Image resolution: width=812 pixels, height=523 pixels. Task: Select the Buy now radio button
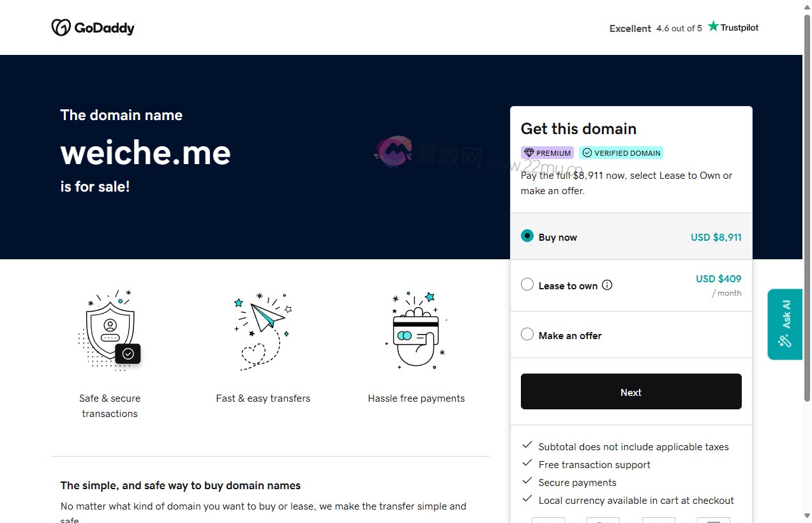[527, 236]
